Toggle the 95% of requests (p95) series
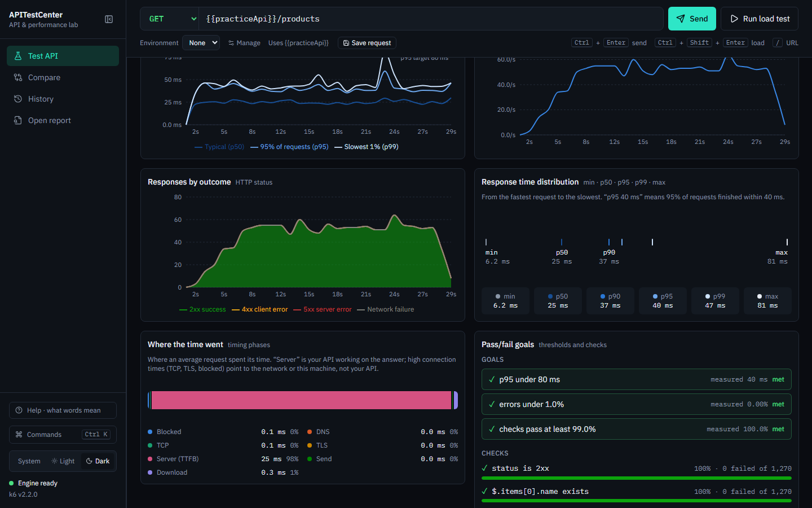The width and height of the screenshot is (812, 508). (289, 147)
